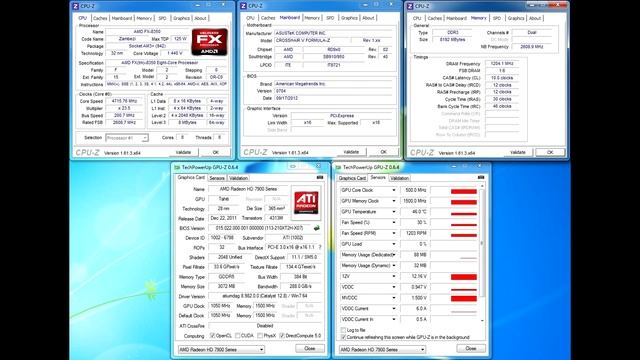Open the Graphics tab in the Mainboard window
The image size is (640, 360).
349,18
